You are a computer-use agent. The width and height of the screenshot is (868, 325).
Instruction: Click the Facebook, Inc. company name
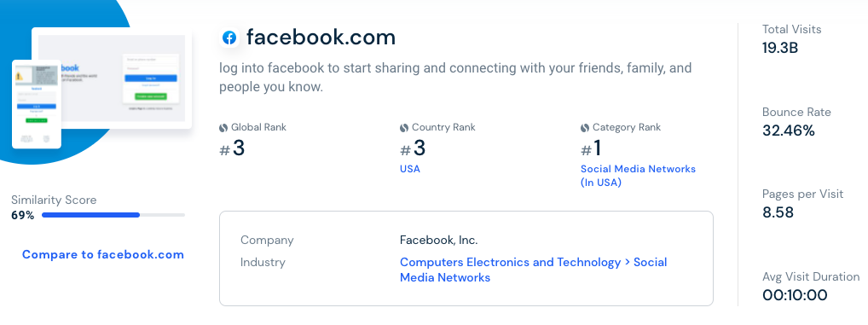[x=439, y=241]
